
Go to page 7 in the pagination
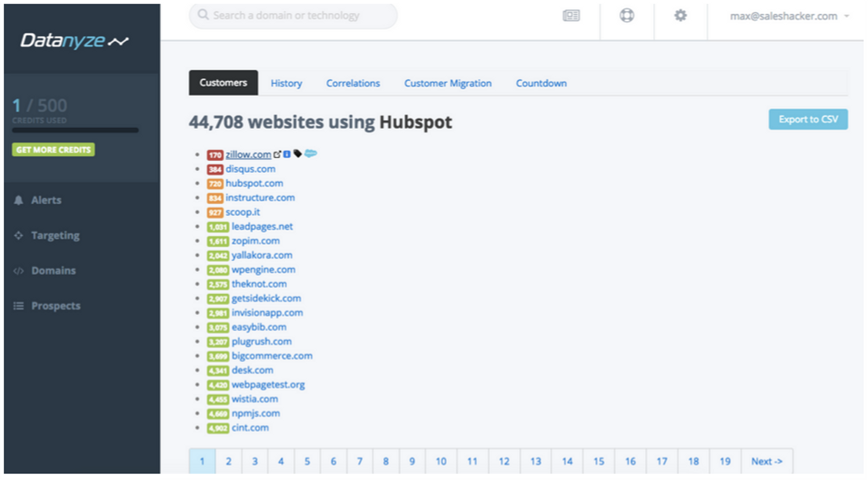359,461
